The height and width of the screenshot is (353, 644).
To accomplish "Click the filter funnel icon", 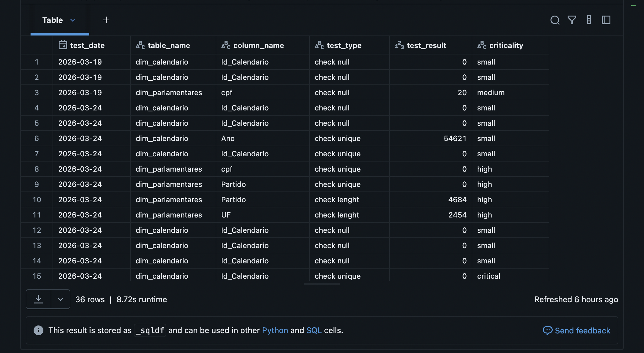I will (x=572, y=20).
